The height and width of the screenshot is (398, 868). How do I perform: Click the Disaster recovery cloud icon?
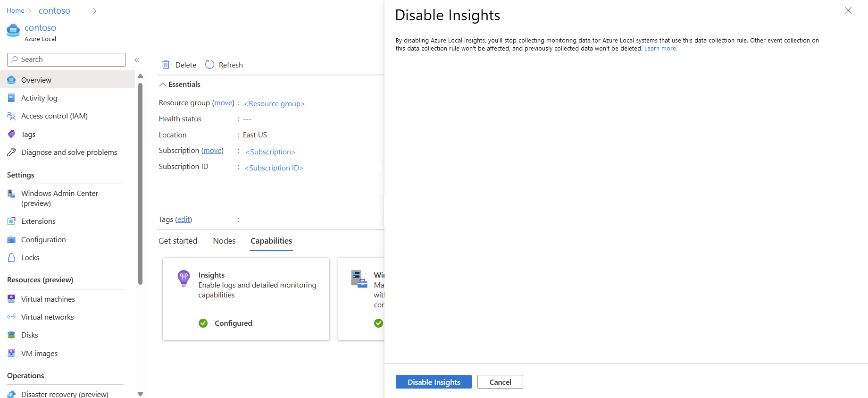(11, 394)
